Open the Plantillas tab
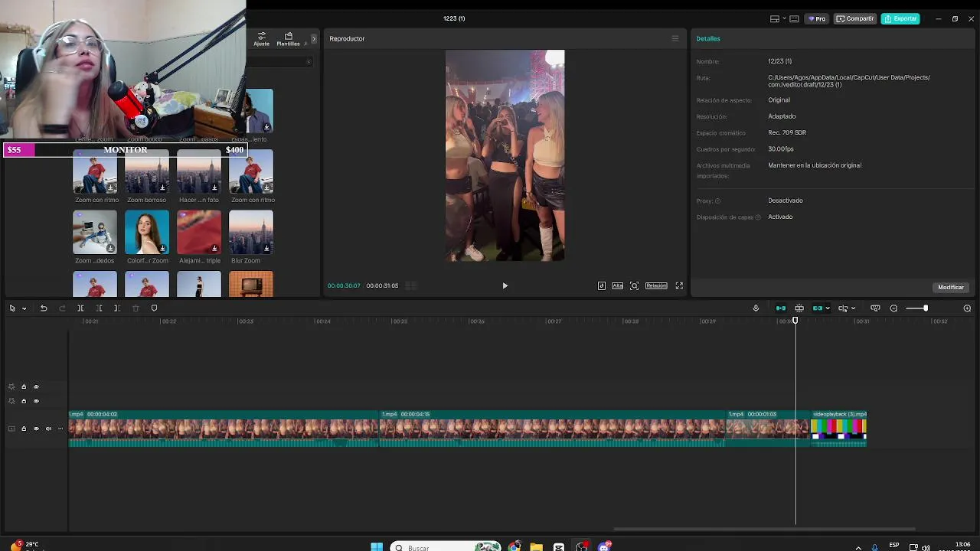This screenshot has height=551, width=980. tap(288, 39)
